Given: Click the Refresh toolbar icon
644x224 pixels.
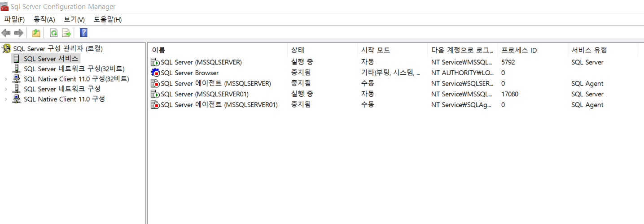Looking at the screenshot, I should coord(54,33).
